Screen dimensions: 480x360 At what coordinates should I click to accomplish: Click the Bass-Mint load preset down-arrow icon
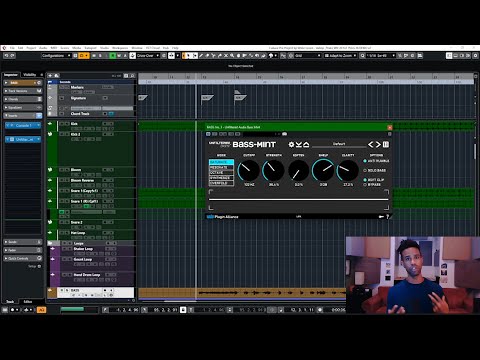coord(299,144)
